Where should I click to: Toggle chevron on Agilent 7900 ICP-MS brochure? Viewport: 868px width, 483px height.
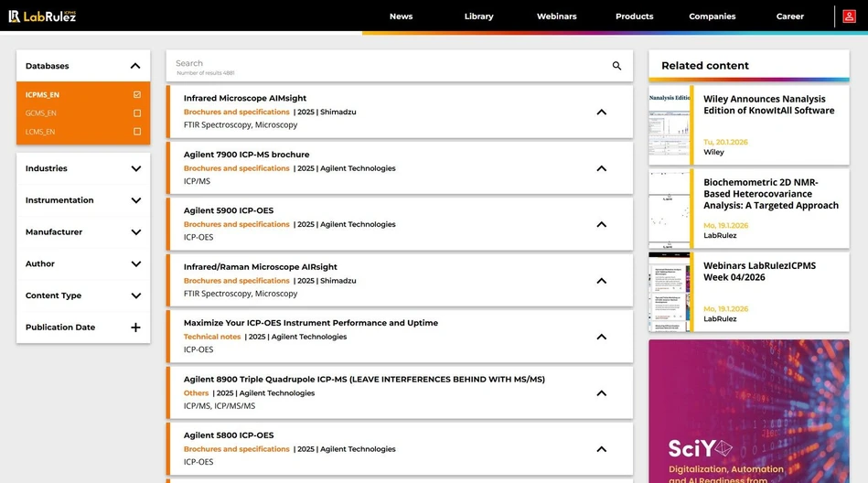point(601,168)
